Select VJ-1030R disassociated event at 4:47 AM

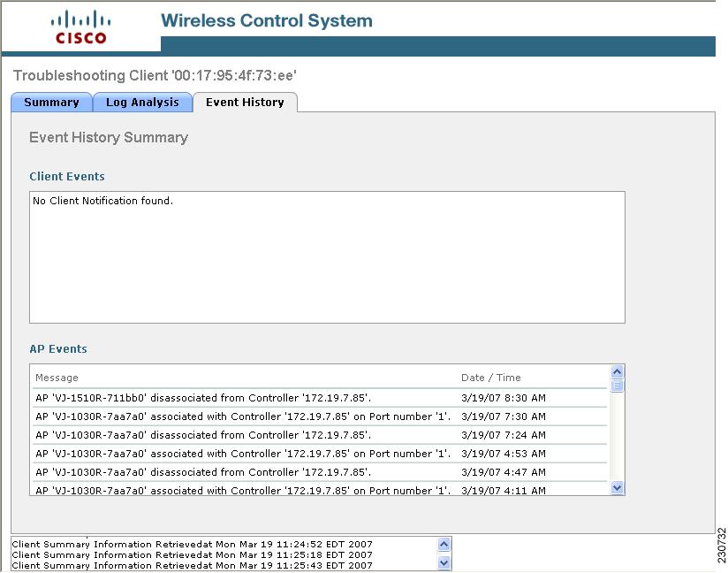[320, 472]
